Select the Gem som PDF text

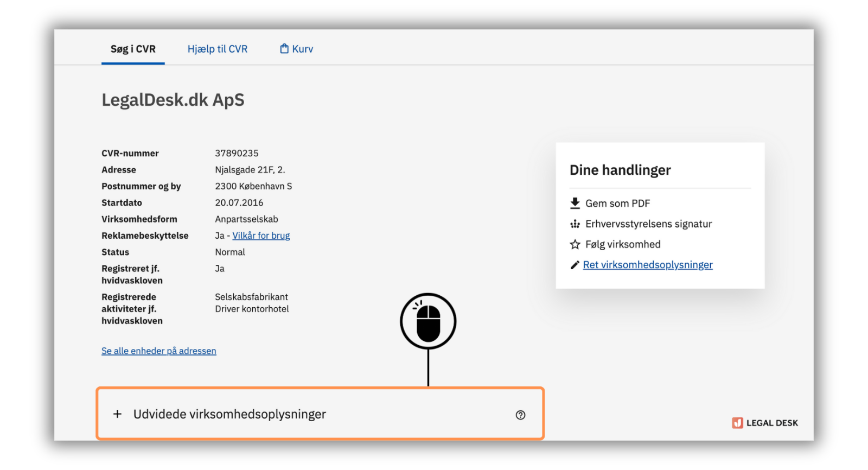point(617,204)
